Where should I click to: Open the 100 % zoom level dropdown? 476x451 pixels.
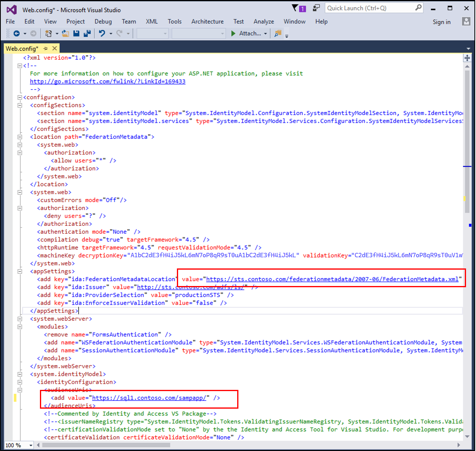(31, 445)
